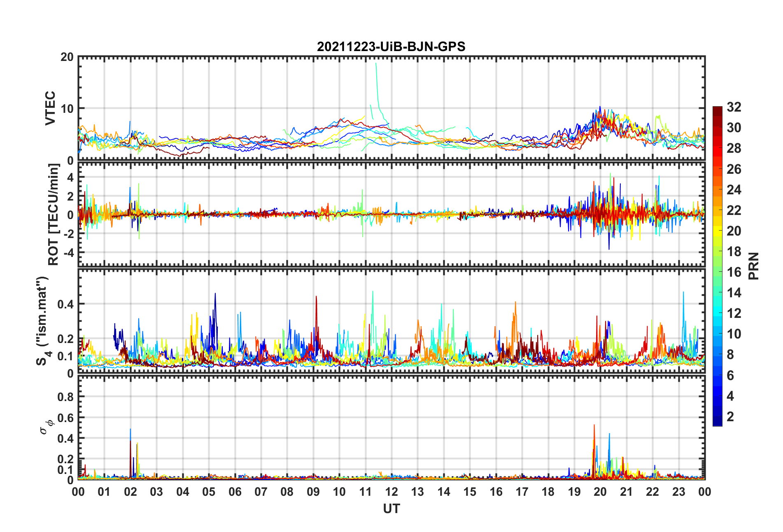Select colorbar tick label "32"

pos(734,107)
